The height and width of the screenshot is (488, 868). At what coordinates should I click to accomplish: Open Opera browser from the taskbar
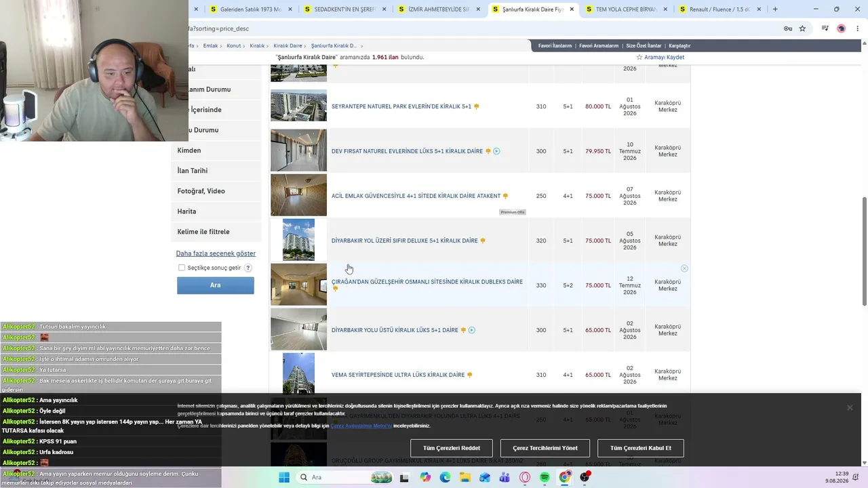click(x=525, y=477)
